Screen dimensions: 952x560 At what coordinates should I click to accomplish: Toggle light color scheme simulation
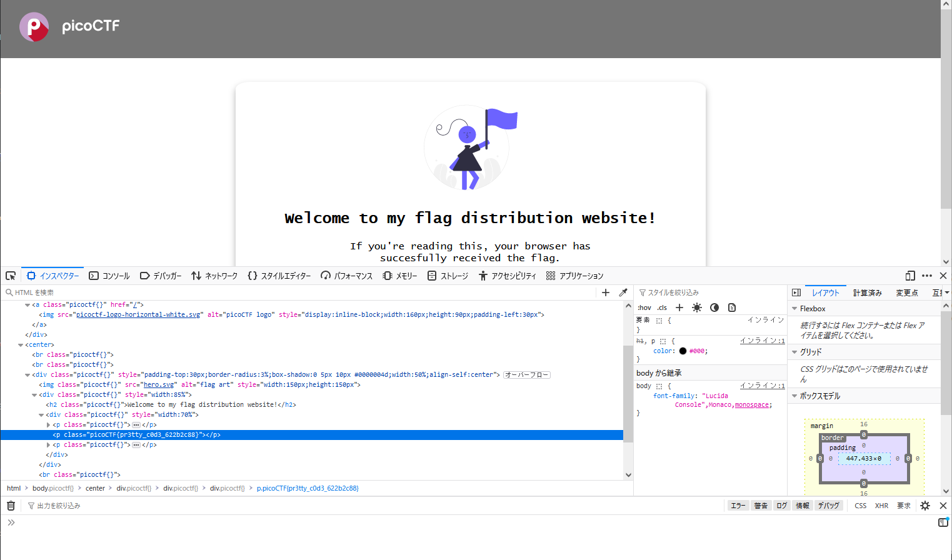tap(697, 307)
